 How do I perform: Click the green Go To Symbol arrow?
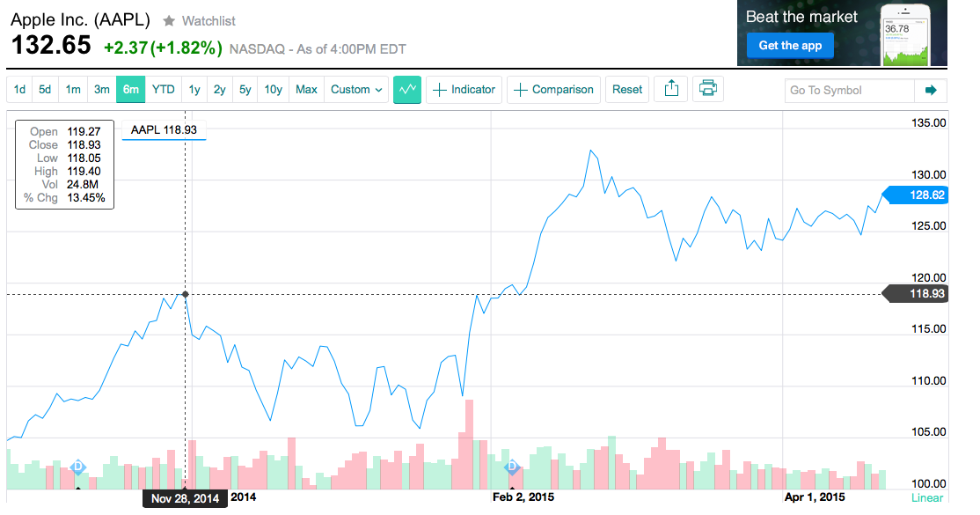(x=931, y=90)
